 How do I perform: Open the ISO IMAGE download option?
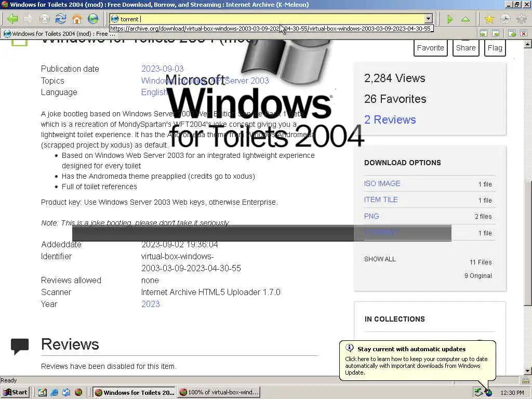(382, 183)
